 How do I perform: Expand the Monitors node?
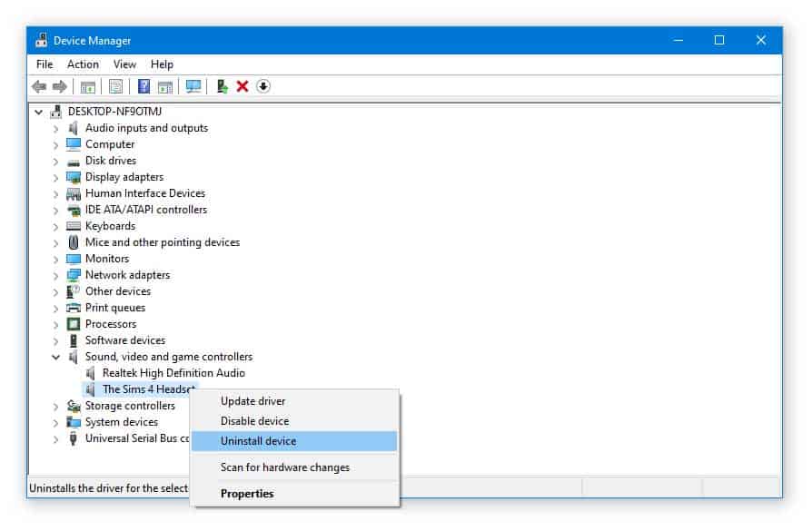click(56, 259)
